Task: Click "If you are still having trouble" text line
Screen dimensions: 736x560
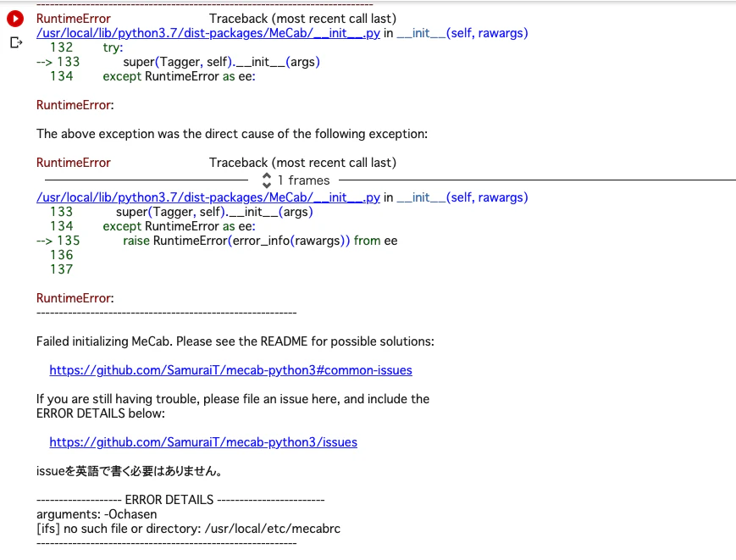Action: [x=233, y=399]
